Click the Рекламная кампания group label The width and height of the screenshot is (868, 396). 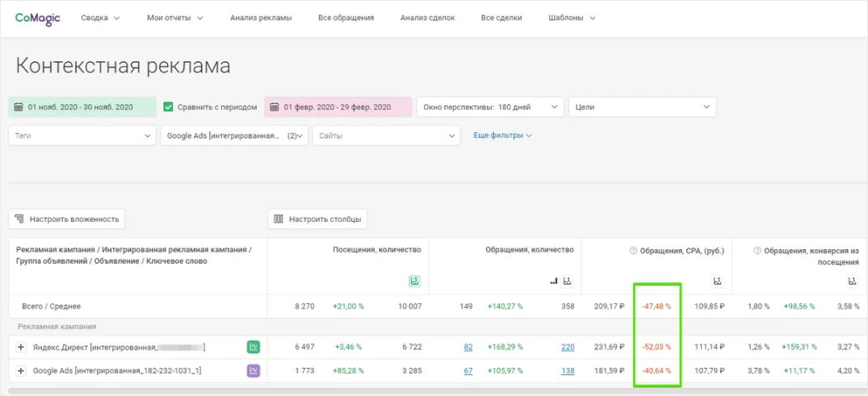pyautogui.click(x=57, y=327)
